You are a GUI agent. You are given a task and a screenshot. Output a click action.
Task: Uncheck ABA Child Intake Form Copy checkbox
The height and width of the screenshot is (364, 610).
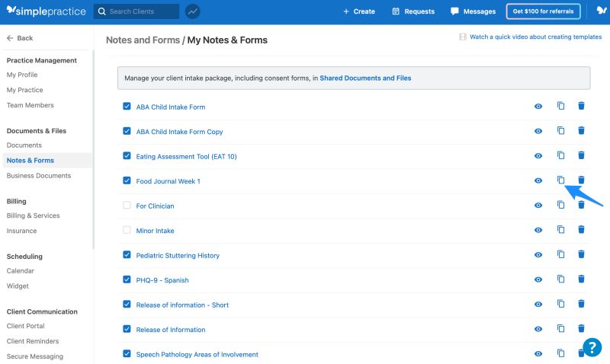coord(127,131)
